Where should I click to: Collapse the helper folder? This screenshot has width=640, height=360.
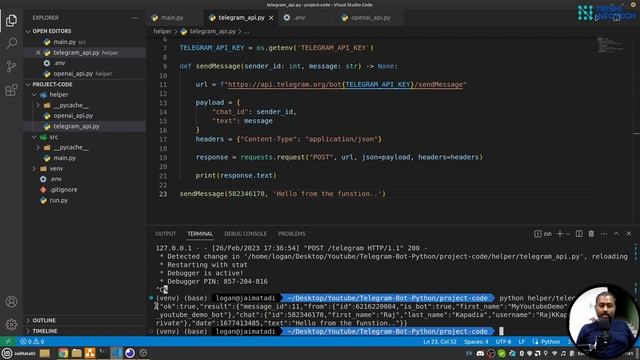point(58,94)
